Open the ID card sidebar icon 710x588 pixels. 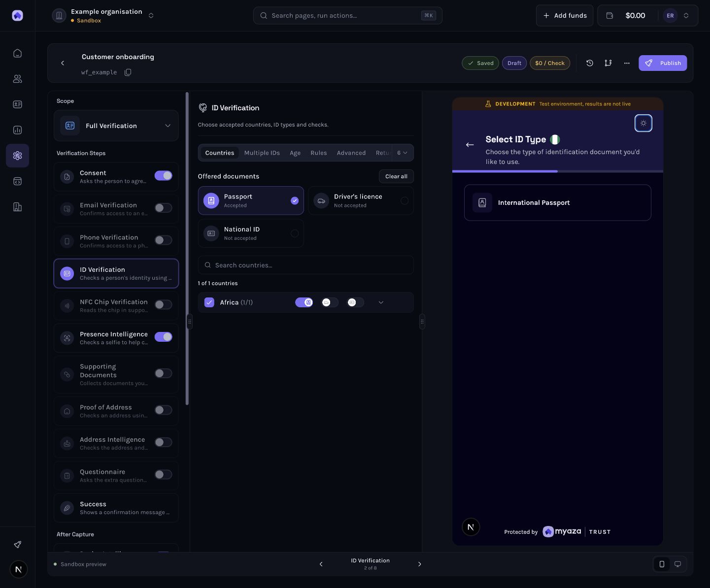click(17, 104)
